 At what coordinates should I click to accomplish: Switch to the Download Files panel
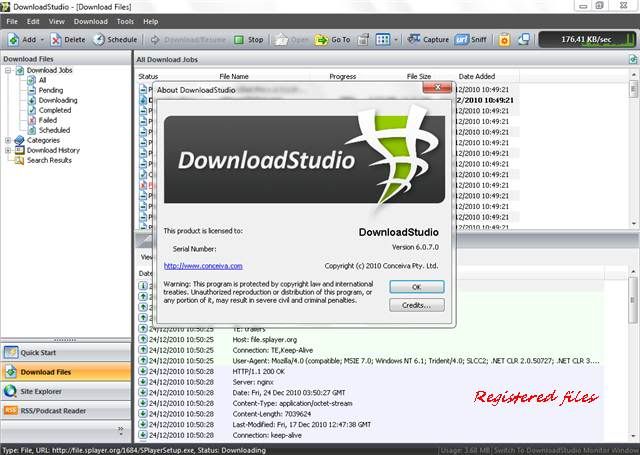tap(66, 372)
